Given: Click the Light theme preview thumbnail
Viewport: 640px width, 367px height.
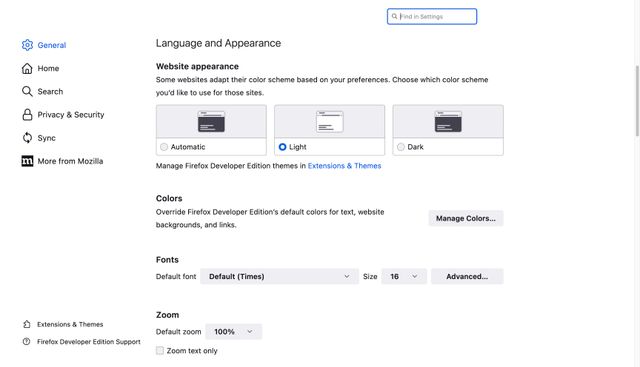Looking at the screenshot, I should (330, 121).
